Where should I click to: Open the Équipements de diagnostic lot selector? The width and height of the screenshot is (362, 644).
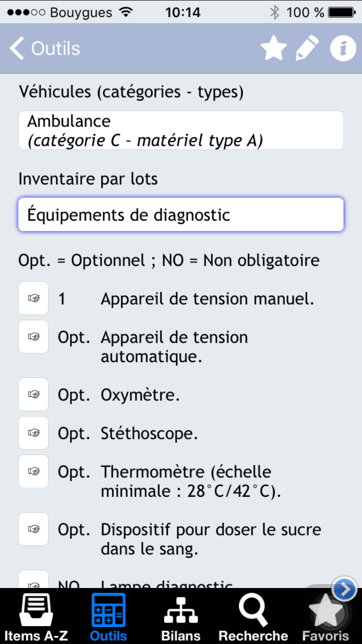[x=181, y=214]
